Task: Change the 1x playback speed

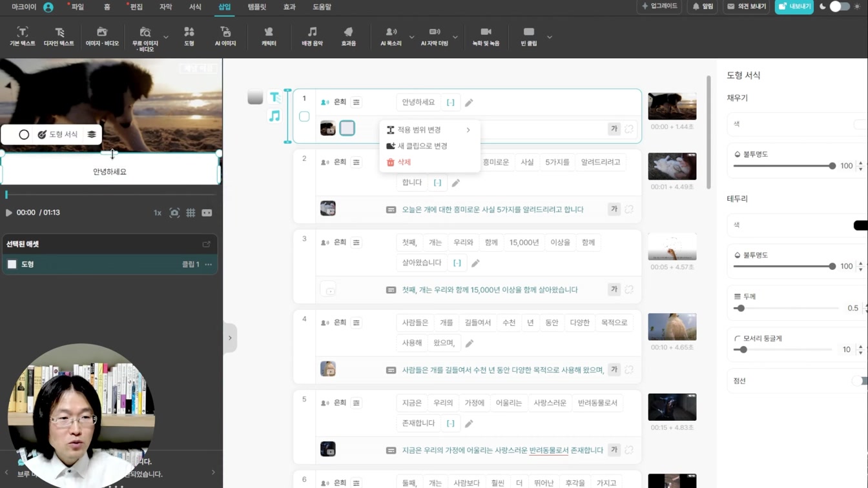Action: coord(157,212)
